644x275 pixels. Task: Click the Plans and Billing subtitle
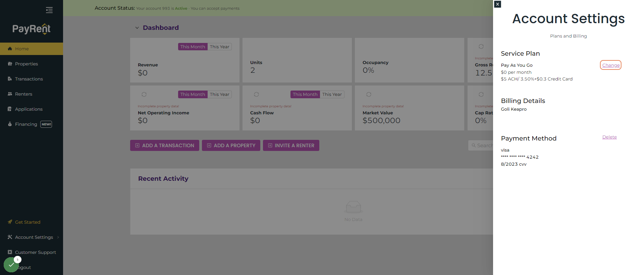(x=568, y=36)
